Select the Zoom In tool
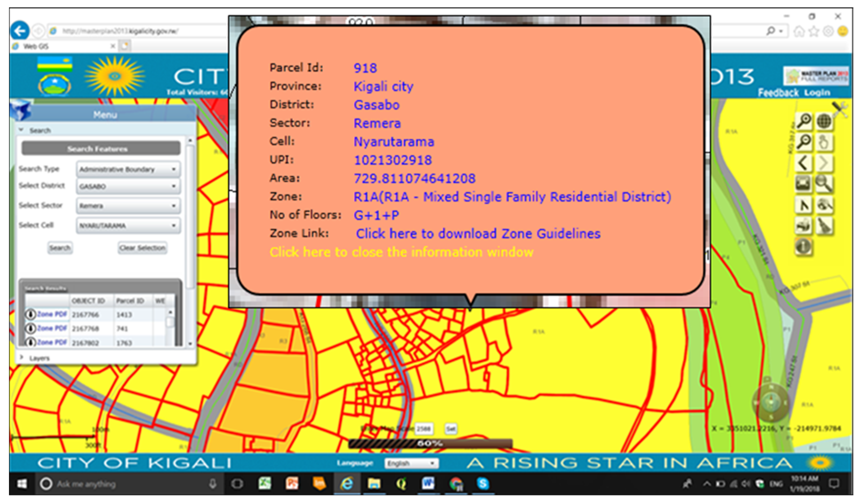Image resolution: width=862 pixels, height=504 pixels. (804, 121)
